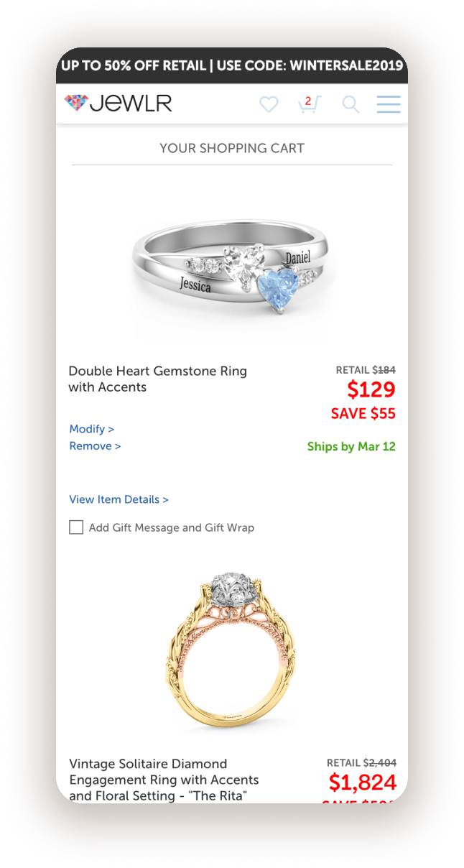Open the Vintage Solitaire ring image
The width and height of the screenshot is (464, 868).
pos(232,650)
